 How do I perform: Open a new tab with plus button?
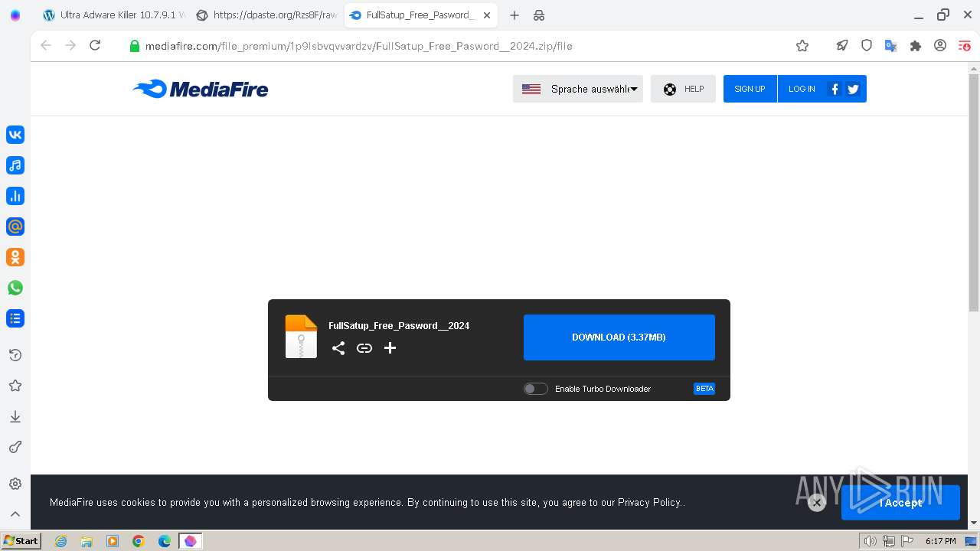(x=514, y=15)
